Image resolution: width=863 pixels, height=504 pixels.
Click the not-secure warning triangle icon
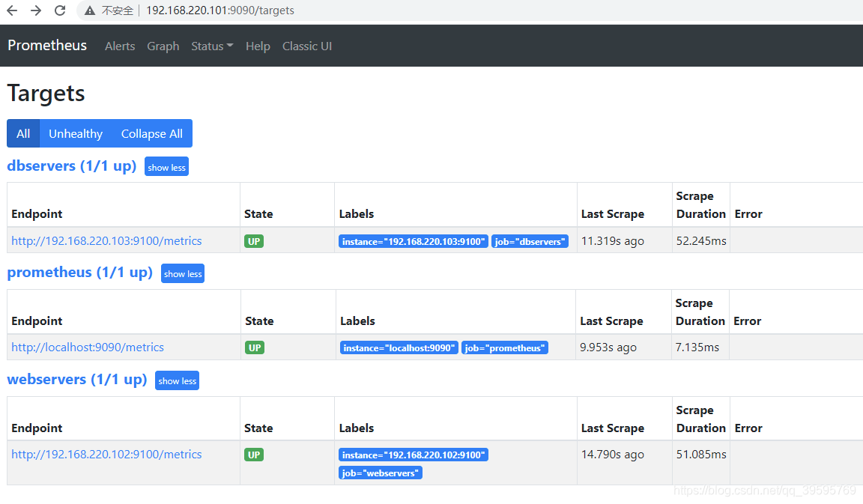pos(90,10)
